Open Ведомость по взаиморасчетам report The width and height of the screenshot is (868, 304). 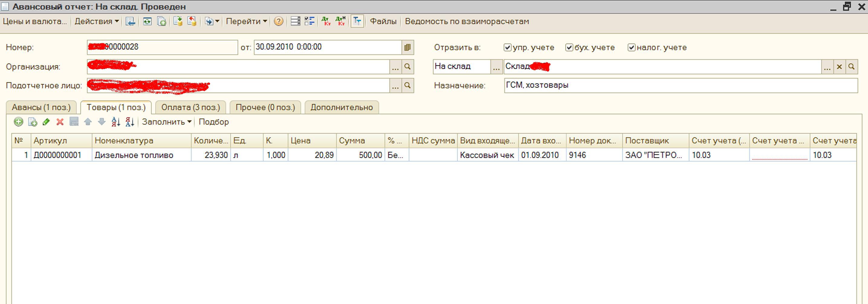pos(467,21)
